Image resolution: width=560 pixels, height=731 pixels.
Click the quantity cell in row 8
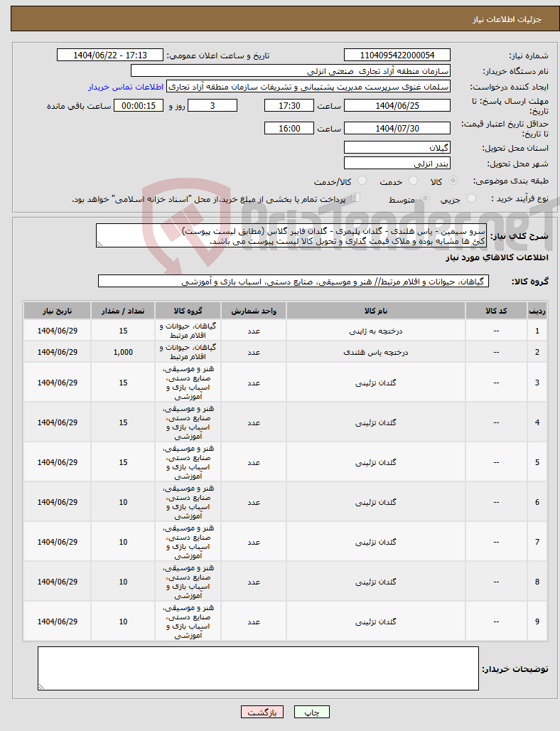click(123, 582)
